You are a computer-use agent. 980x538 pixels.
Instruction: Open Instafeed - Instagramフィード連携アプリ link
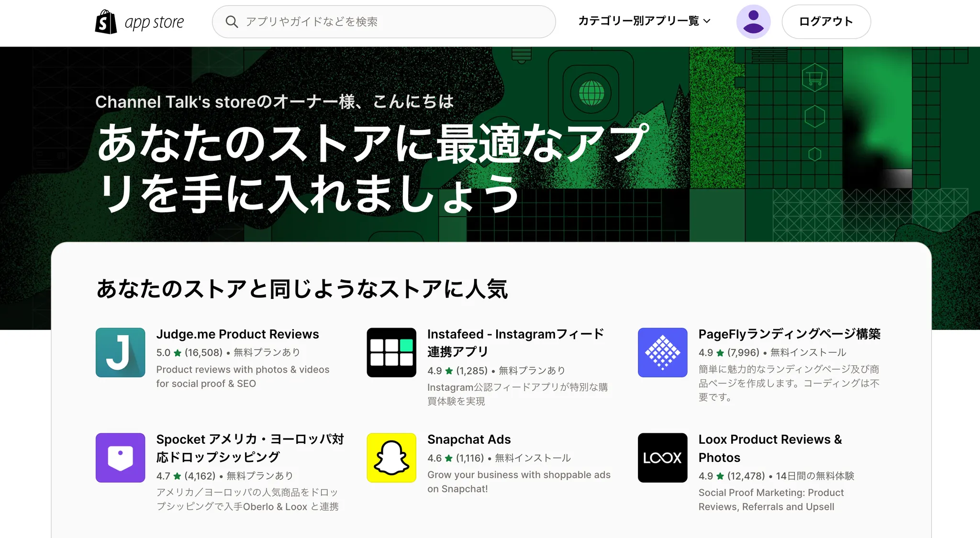(x=515, y=342)
